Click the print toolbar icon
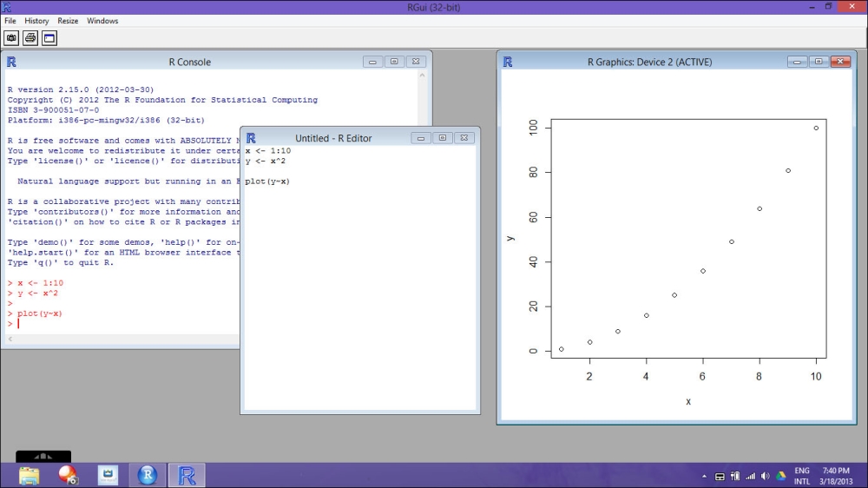This screenshot has width=868, height=488. point(30,37)
